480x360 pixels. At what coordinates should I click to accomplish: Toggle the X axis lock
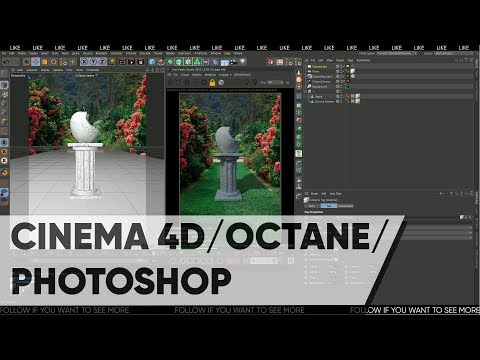[x=84, y=62]
